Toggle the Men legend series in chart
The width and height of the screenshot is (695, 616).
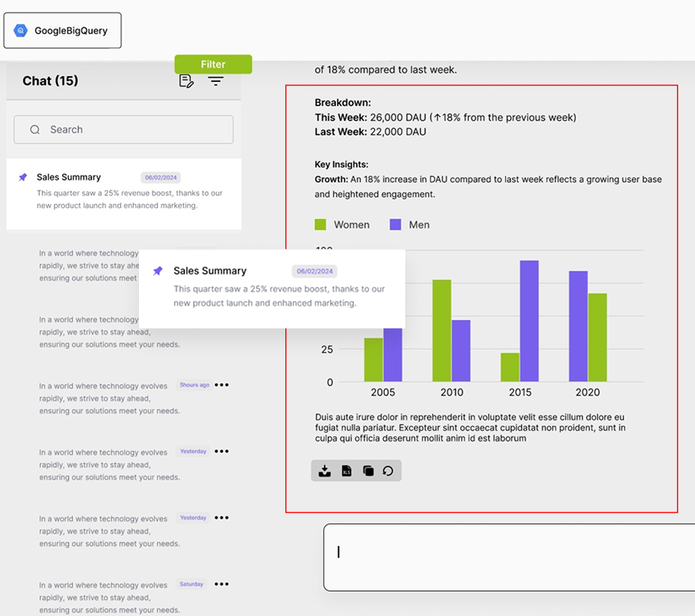pyautogui.click(x=410, y=225)
